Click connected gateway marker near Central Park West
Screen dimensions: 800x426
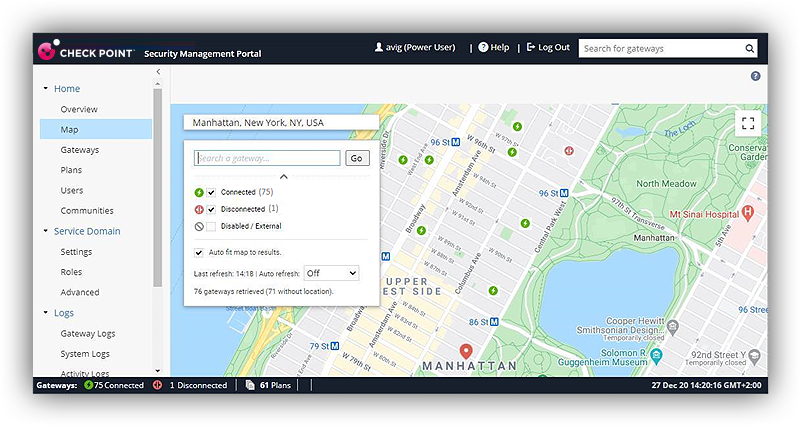[525, 223]
